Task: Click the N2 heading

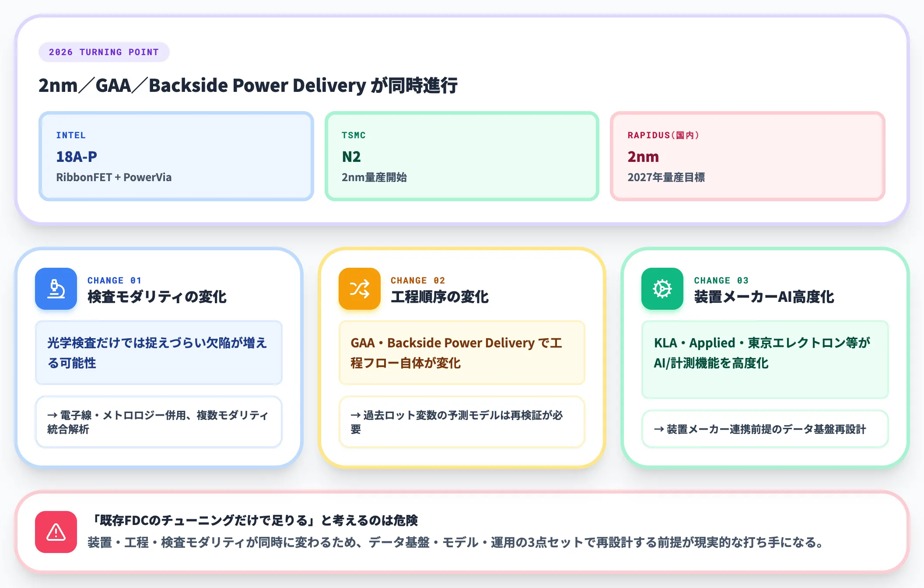Action: click(351, 157)
